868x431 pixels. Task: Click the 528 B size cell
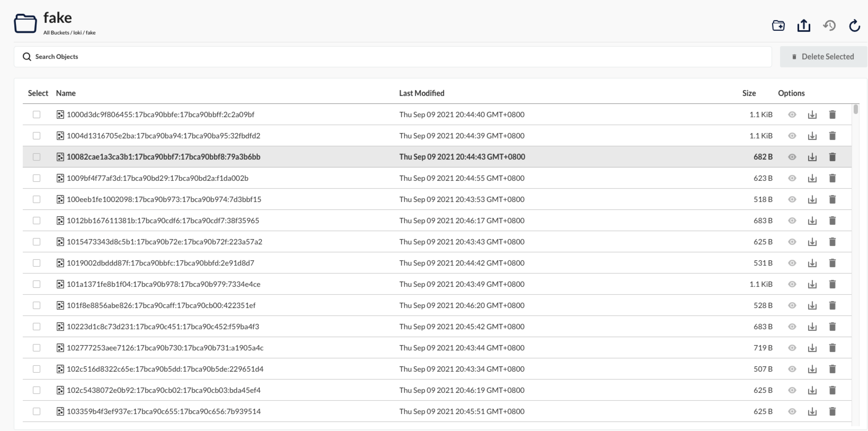coord(763,306)
